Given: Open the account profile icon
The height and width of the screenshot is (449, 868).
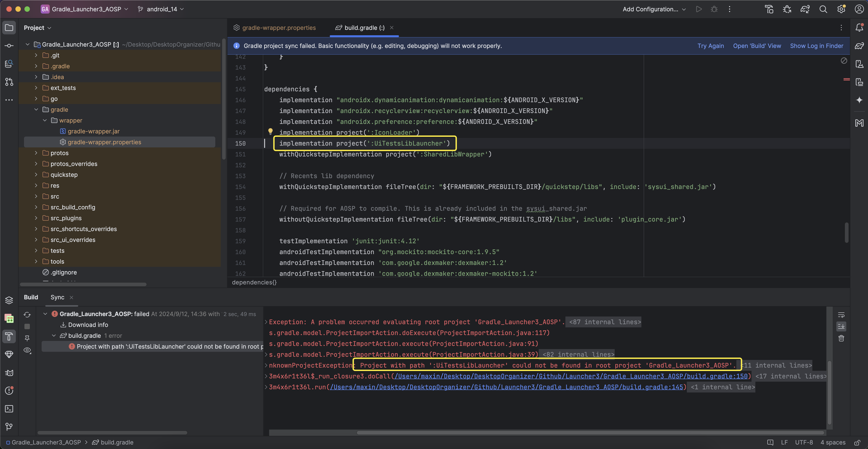Looking at the screenshot, I should (x=859, y=9).
